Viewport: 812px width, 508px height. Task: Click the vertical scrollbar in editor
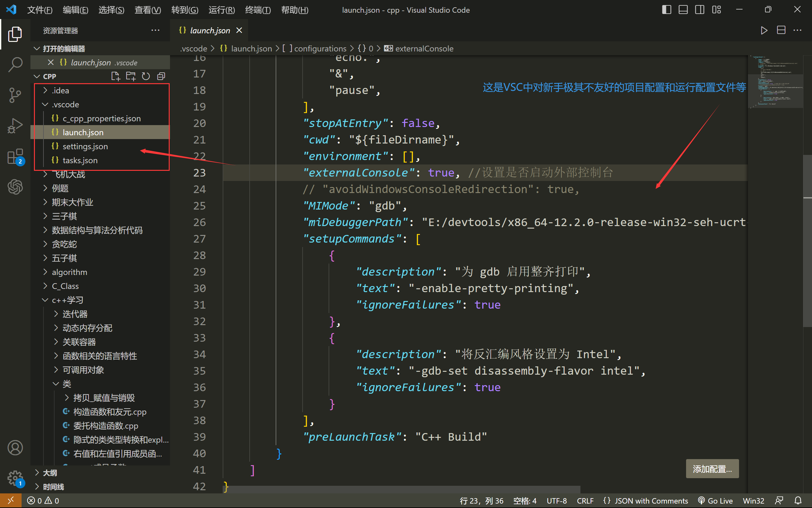pyautogui.click(x=807, y=241)
